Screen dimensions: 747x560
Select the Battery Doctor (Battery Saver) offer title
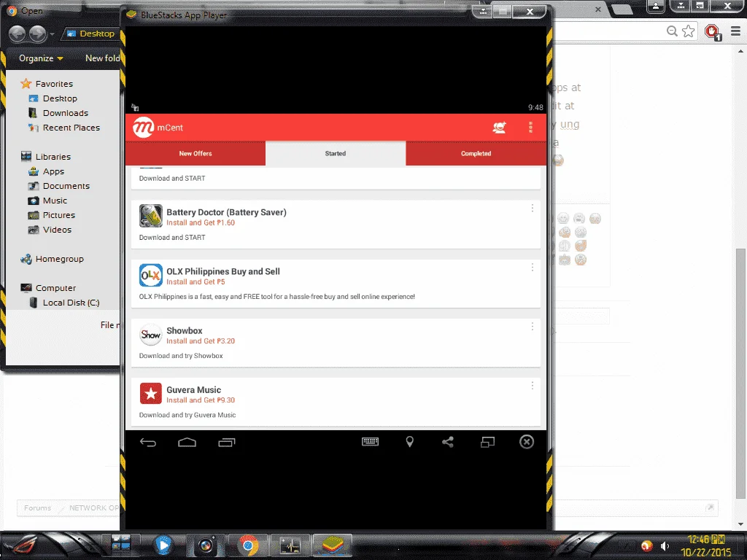click(226, 212)
